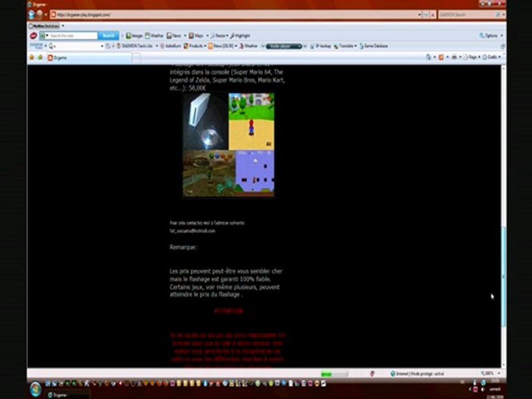Expand the address bar history dropdown
This screenshot has height=399, width=532.
coord(420,14)
